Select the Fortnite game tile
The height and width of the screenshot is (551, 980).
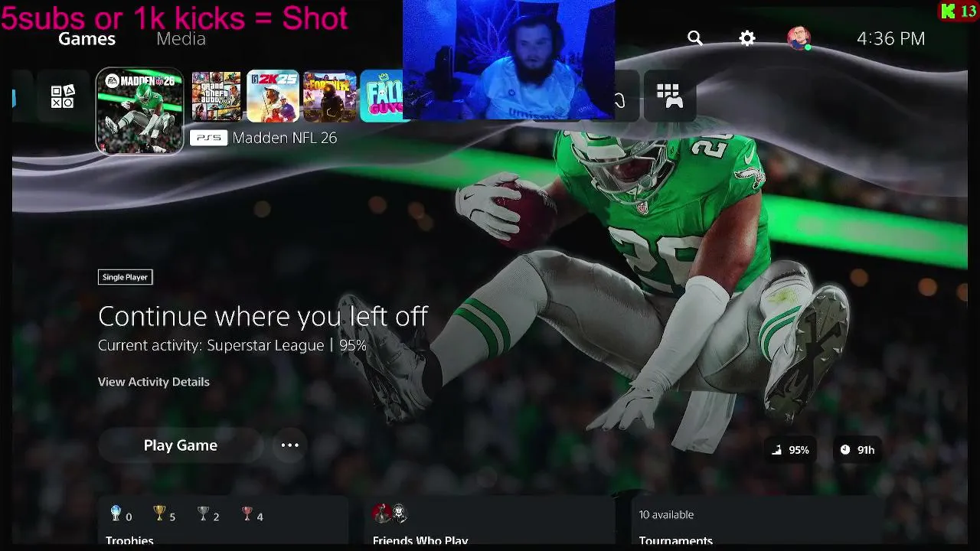point(330,96)
